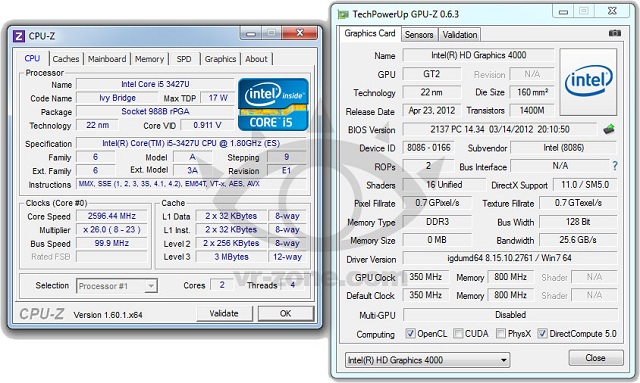This screenshot has width=640, height=383.
Task: Minimize the CPU-Z window
Action: point(251,33)
